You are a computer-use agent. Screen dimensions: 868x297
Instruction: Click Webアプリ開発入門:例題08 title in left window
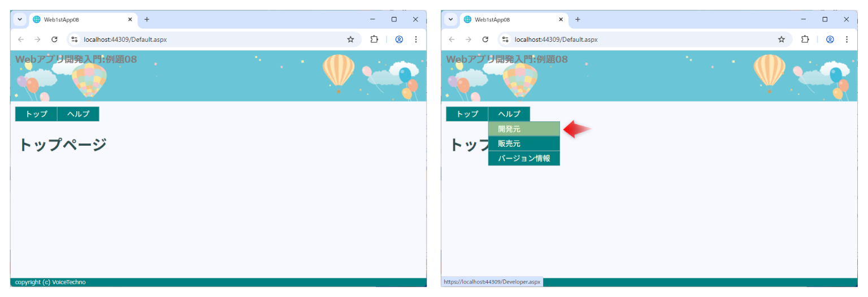click(76, 59)
